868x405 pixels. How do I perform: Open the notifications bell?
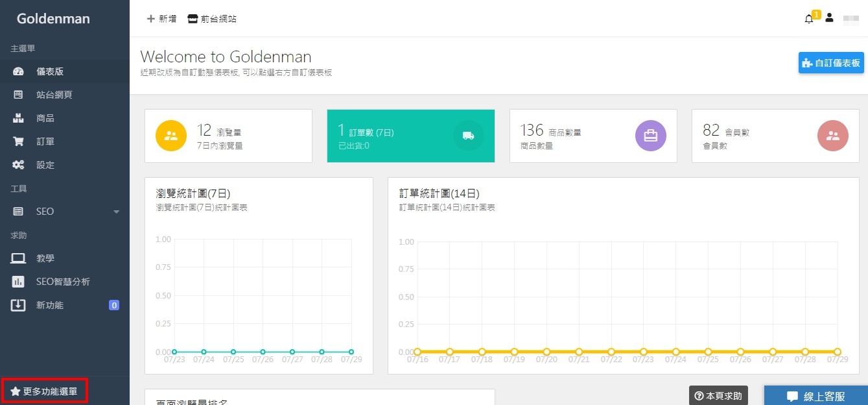pos(808,19)
